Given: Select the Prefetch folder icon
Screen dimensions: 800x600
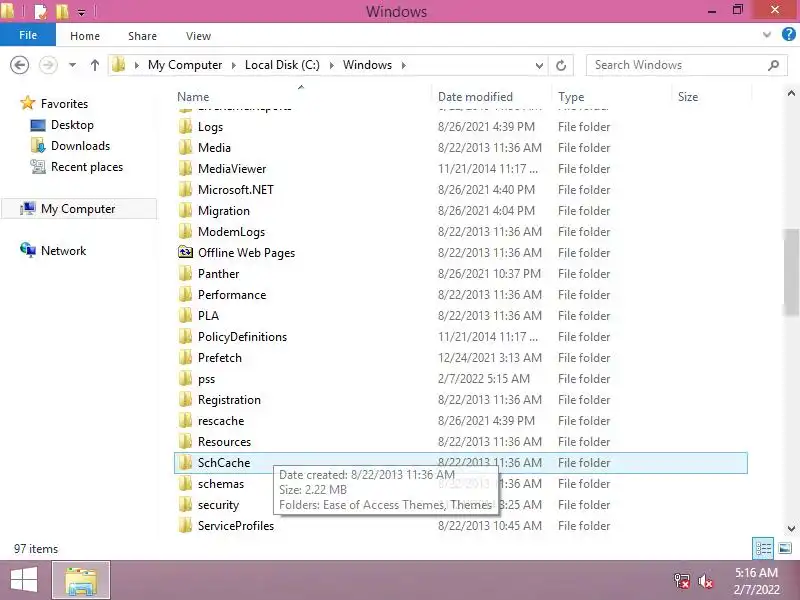Looking at the screenshot, I should (x=185, y=357).
